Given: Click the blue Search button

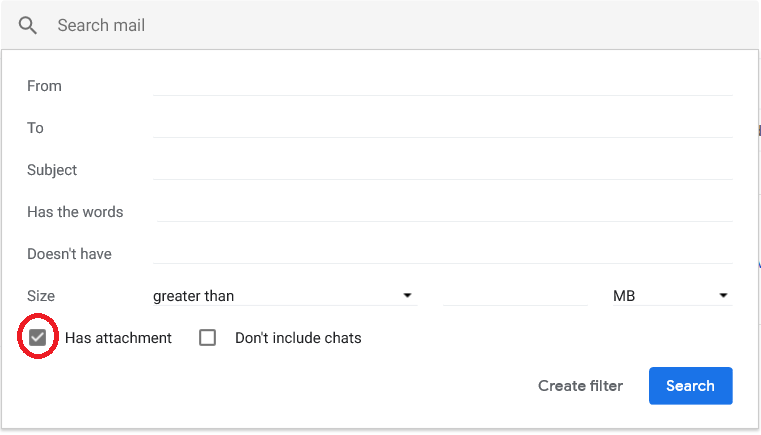Looking at the screenshot, I should click(691, 385).
